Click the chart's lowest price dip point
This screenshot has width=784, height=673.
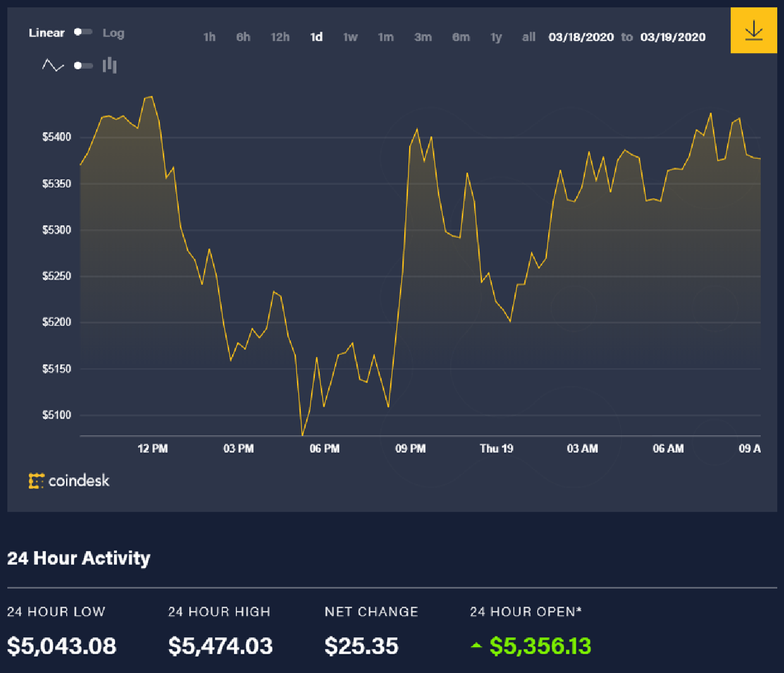[x=303, y=435]
